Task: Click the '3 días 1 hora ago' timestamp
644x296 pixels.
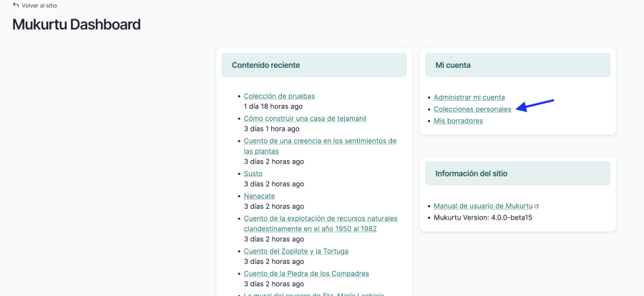Action: [x=271, y=129]
